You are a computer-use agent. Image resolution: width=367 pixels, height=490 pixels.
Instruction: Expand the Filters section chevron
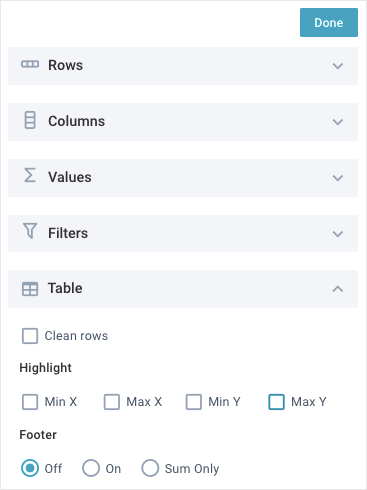pyautogui.click(x=338, y=234)
